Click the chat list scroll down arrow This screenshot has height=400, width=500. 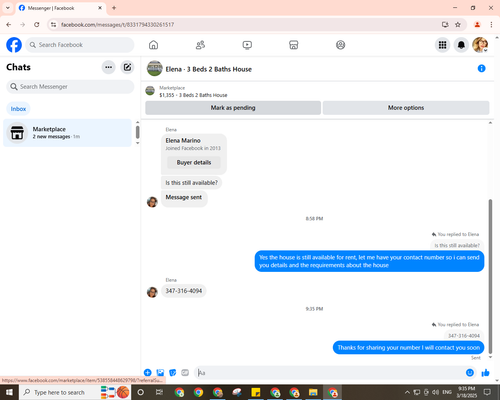(x=137, y=143)
